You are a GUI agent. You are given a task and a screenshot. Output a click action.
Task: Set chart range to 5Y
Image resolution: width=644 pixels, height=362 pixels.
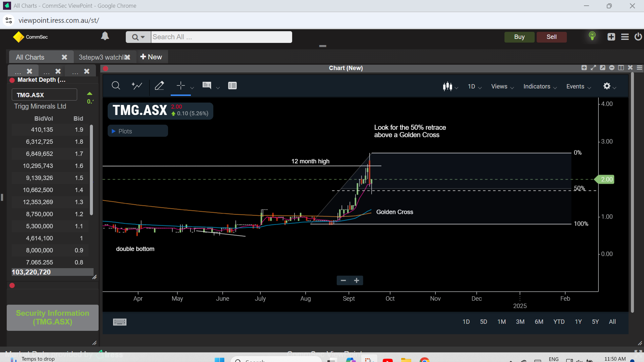pyautogui.click(x=595, y=322)
